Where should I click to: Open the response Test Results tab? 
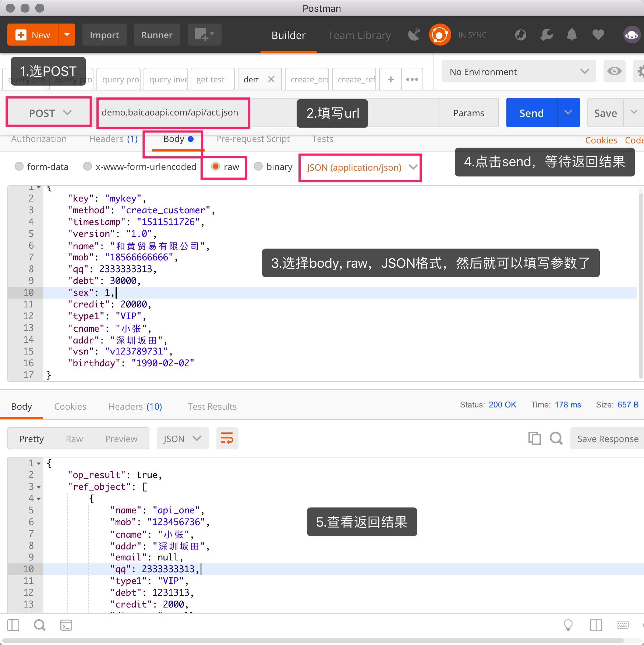(212, 406)
